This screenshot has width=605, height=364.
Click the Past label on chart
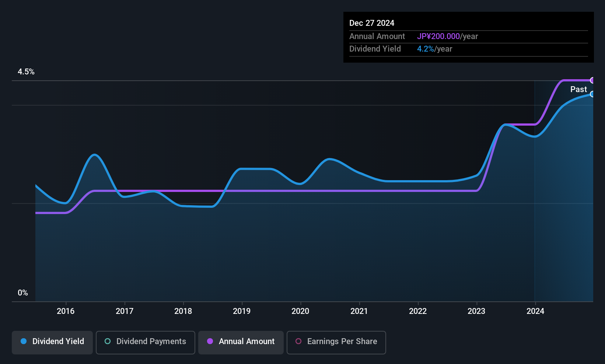pos(578,89)
